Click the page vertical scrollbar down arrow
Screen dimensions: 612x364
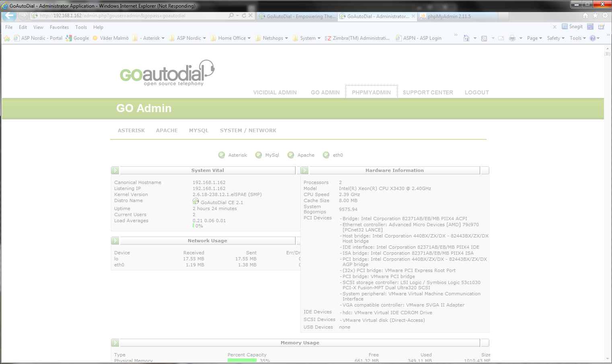(608, 358)
